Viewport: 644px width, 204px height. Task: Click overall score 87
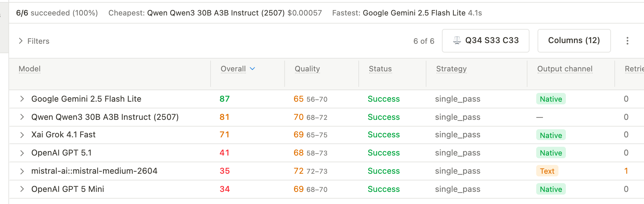225,99
